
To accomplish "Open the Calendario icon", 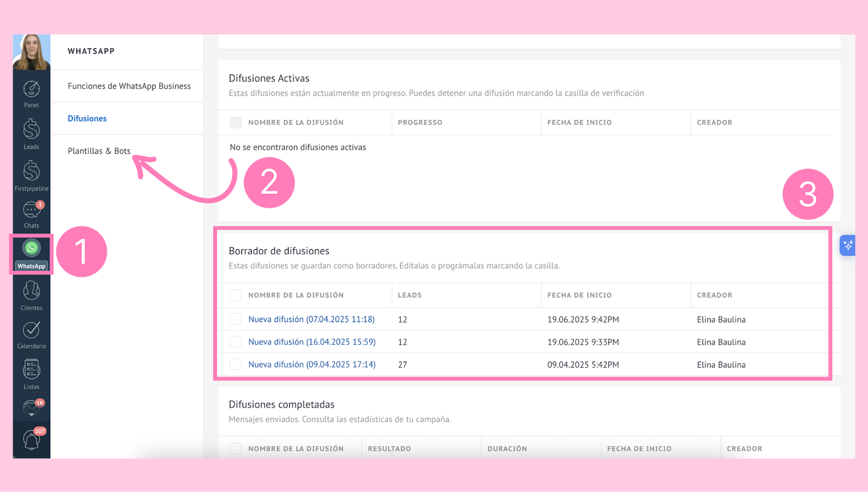I will (x=31, y=335).
